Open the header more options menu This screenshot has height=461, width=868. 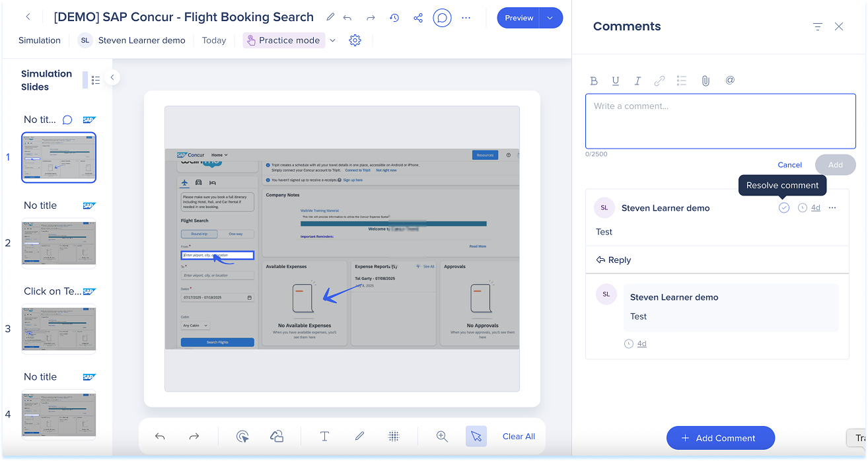tap(466, 18)
